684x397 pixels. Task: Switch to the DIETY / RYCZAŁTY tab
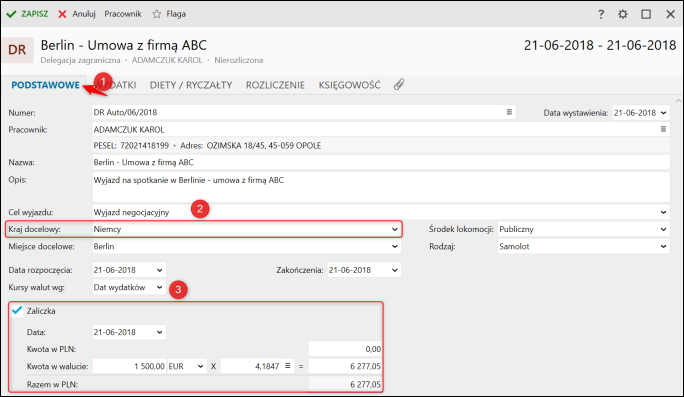[x=191, y=85]
